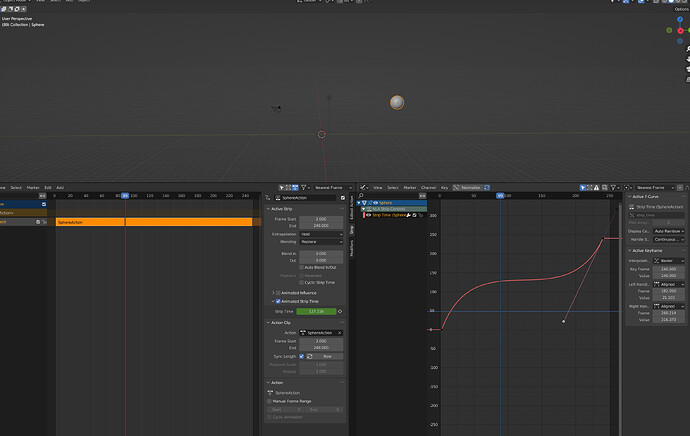Image resolution: width=690 pixels, height=436 pixels.
Task: Open the Blending dropdown set to Replace
Action: click(321, 242)
